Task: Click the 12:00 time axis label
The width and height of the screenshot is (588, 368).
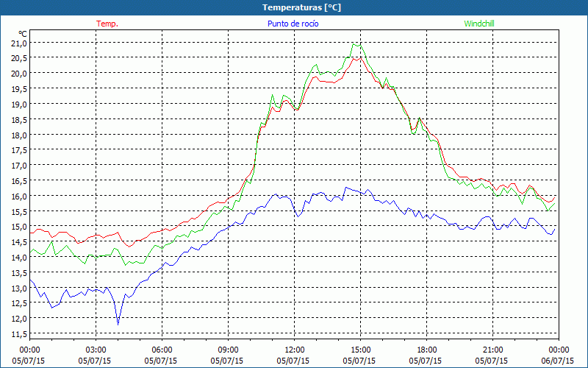Action: click(295, 350)
